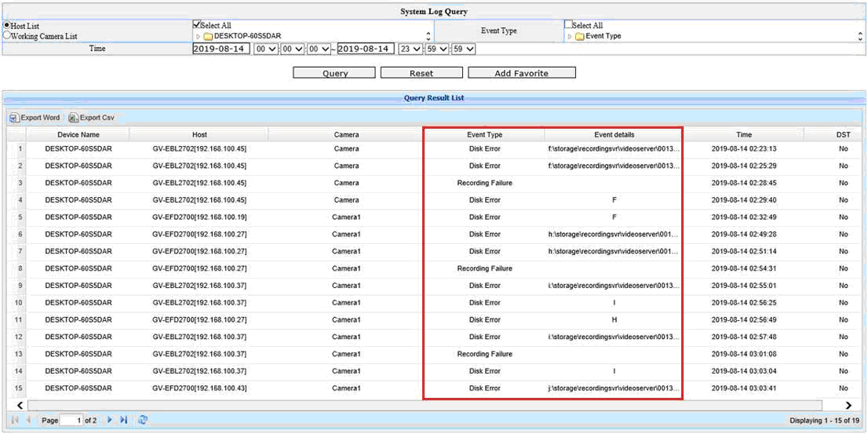
Task: Open the start minute dropdown
Action: (292, 49)
